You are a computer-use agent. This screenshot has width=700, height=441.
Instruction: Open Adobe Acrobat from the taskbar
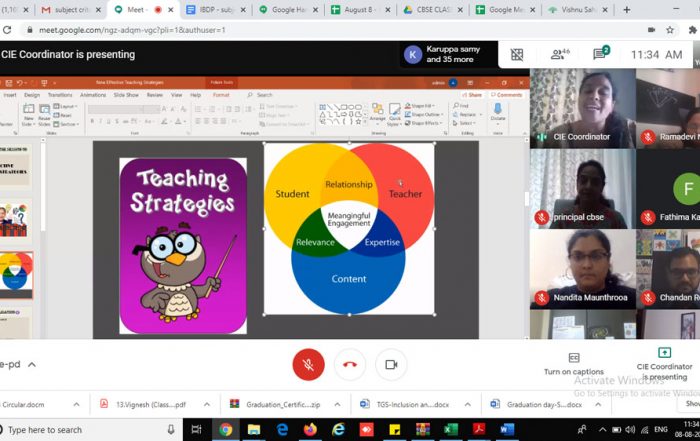pos(479,429)
